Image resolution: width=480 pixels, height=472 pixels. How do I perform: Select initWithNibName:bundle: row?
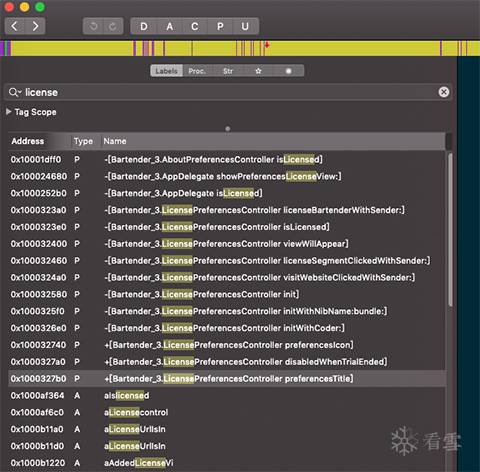(x=227, y=311)
